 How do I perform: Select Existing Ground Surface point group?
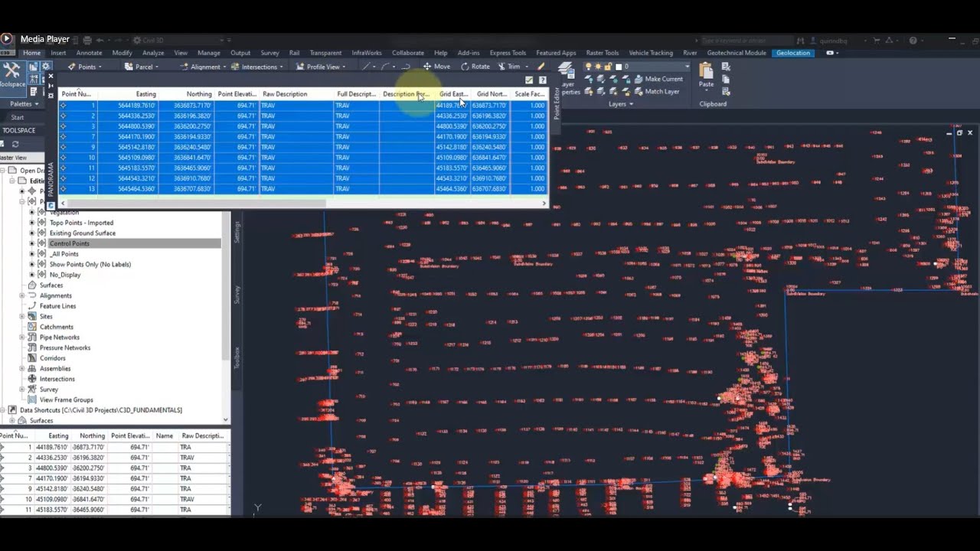83,233
